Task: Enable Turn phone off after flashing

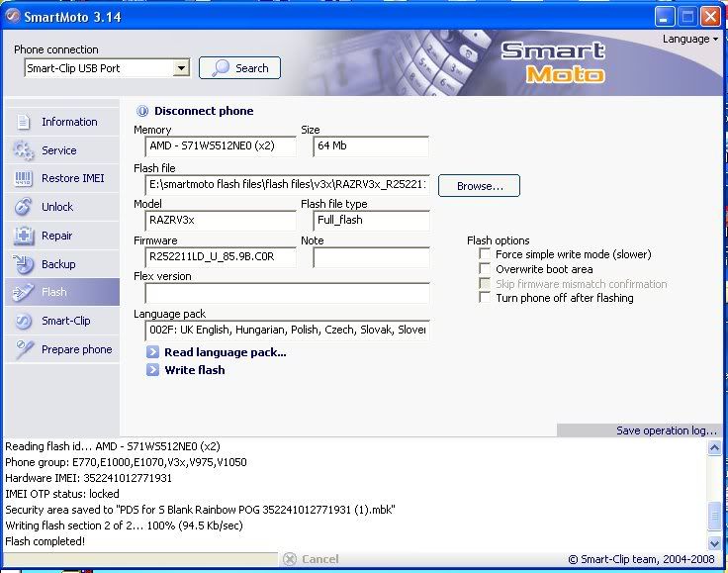Action: [485, 298]
